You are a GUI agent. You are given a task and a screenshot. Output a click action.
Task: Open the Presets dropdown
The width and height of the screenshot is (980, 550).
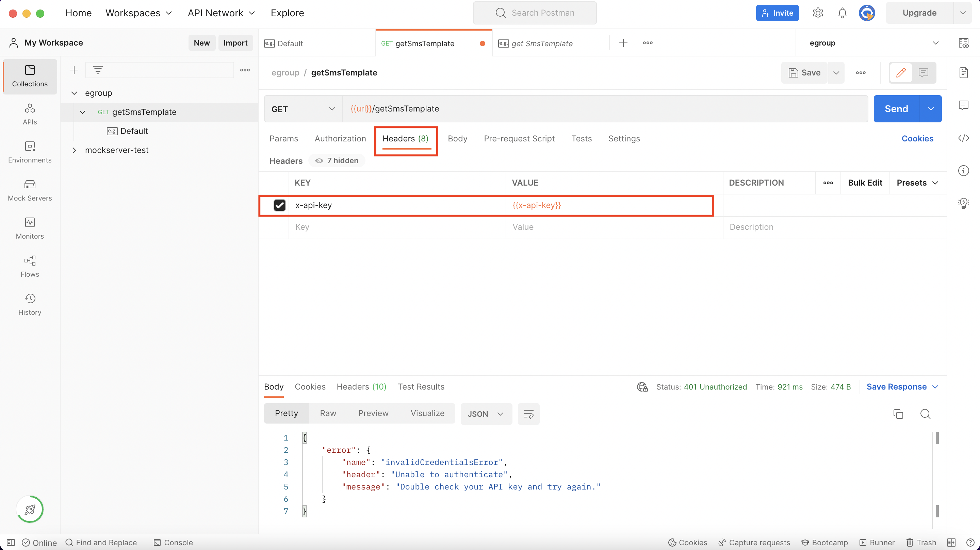point(917,183)
